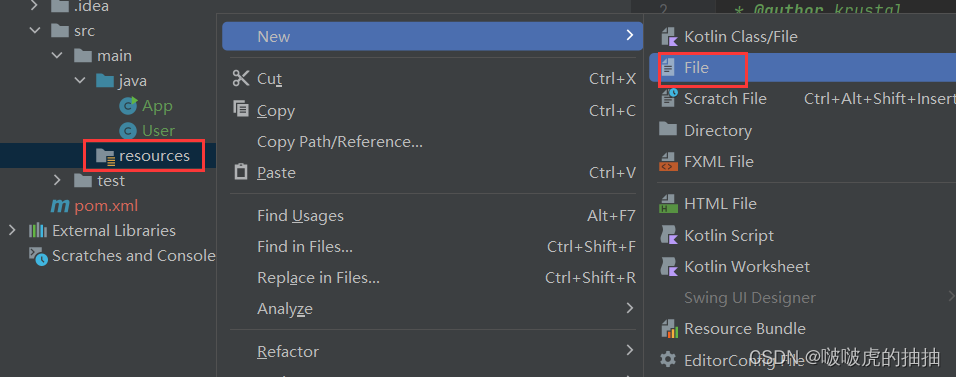The image size is (956, 377).
Task: Expand the External Libraries node
Action: tap(12, 231)
